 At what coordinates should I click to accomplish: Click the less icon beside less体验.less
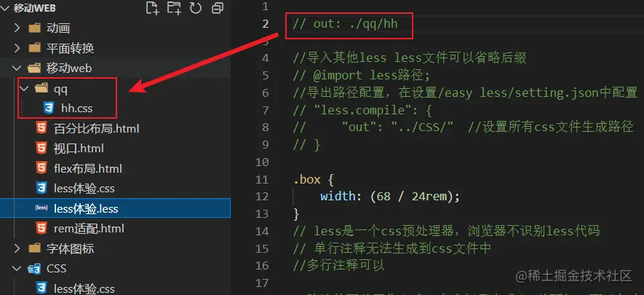[x=41, y=208]
